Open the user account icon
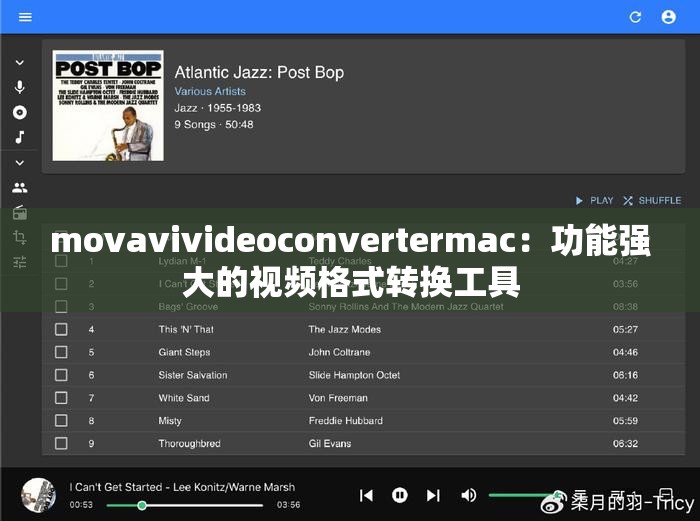 tap(668, 17)
